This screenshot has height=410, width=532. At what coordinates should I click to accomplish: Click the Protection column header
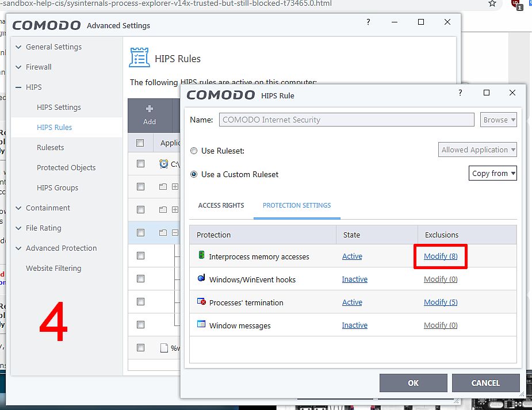pos(263,235)
